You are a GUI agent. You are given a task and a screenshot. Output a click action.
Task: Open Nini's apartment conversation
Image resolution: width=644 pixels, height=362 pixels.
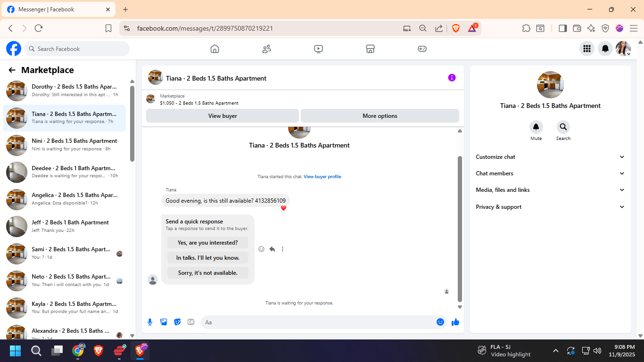(x=64, y=145)
